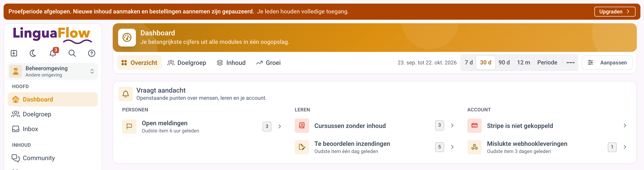Open help via the question mark icon
The image size is (644, 170).
pyautogui.click(x=91, y=53)
